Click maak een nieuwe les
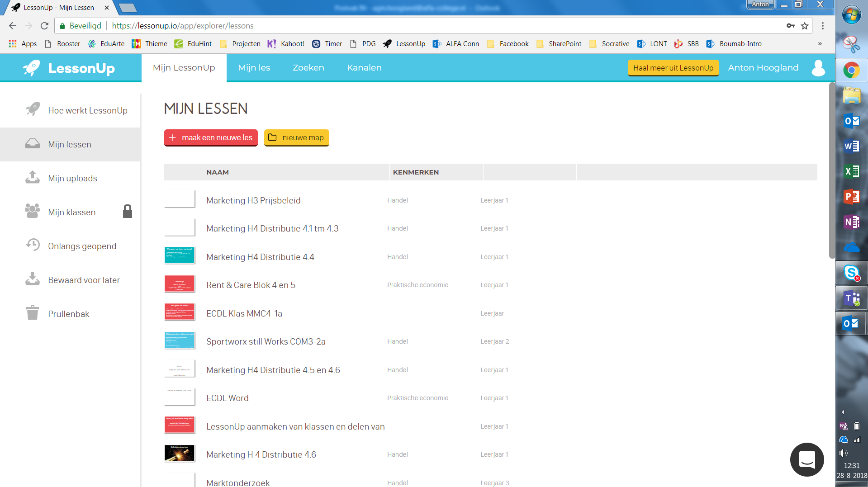The width and height of the screenshot is (868, 487). click(210, 137)
